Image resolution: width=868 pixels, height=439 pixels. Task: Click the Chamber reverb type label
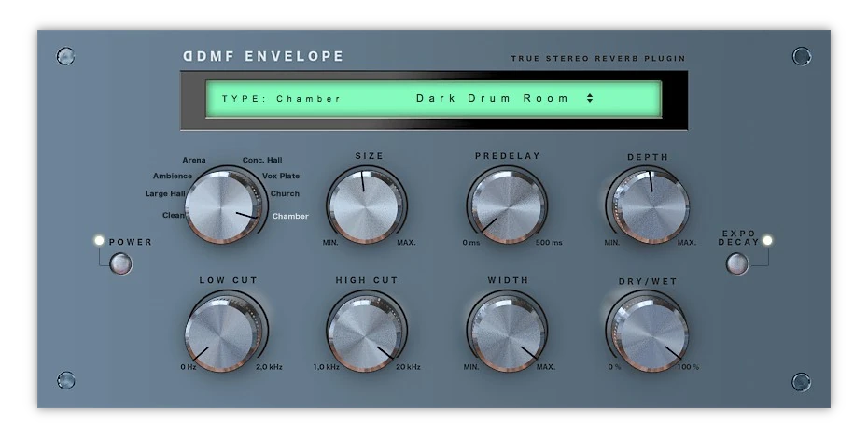tap(289, 216)
